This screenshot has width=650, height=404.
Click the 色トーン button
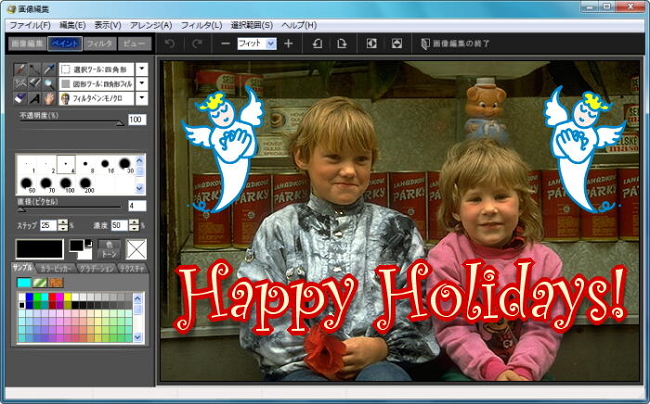pyautogui.click(x=108, y=247)
